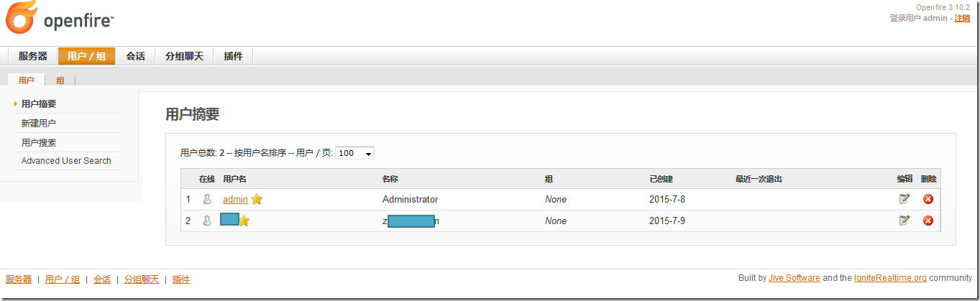Switch to the 会话 tab
The width and height of the screenshot is (980, 301).
tap(135, 56)
